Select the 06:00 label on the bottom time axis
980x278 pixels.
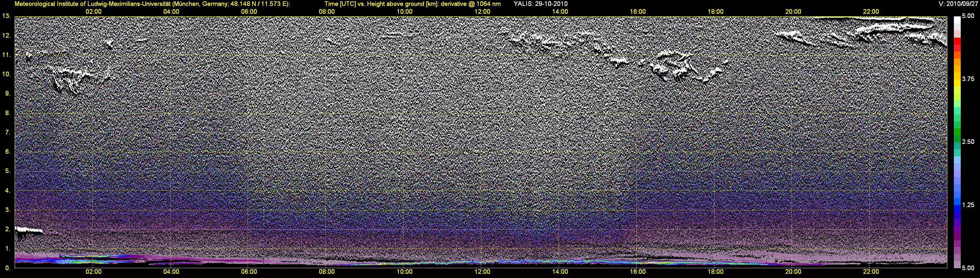pyautogui.click(x=249, y=272)
